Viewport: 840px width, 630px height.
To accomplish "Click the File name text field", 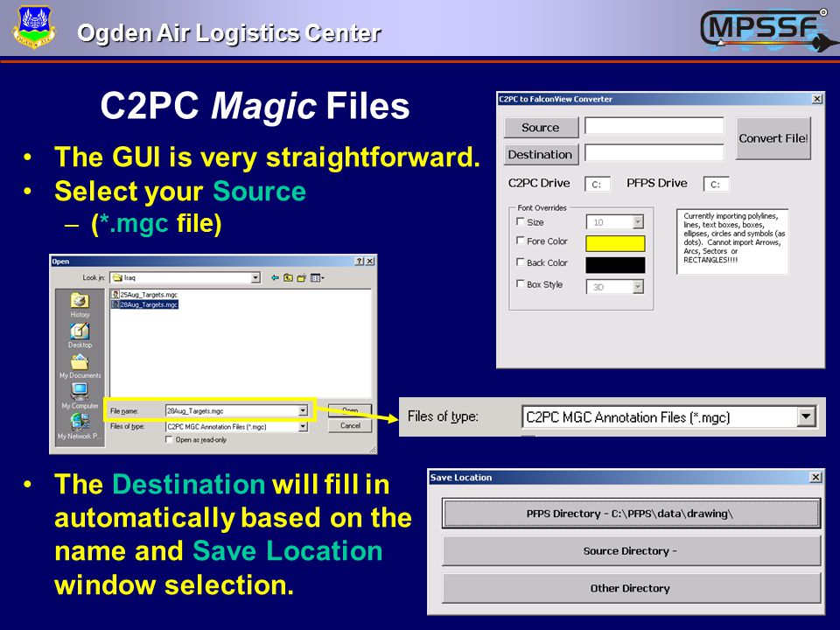I will (x=232, y=411).
